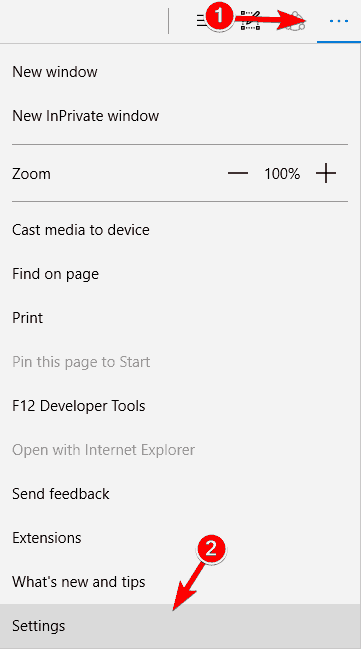
Task: Decrease zoom with the minus icon
Action: (x=238, y=173)
